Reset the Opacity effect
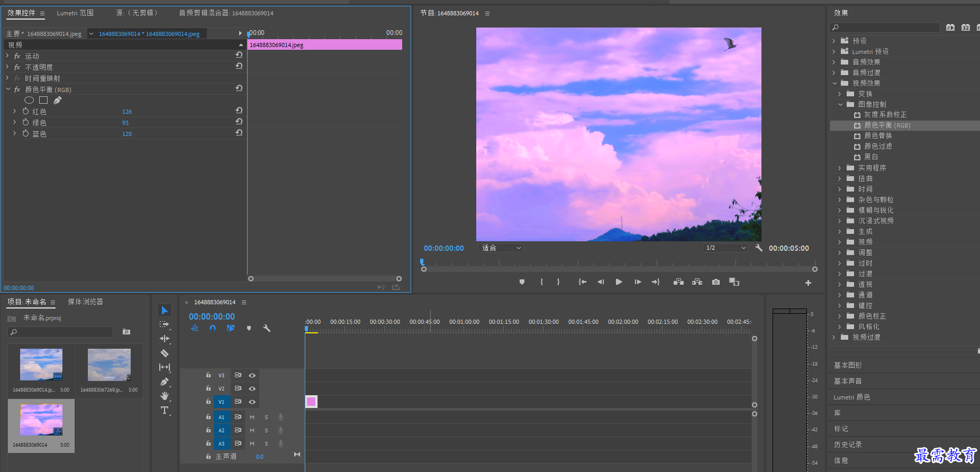The height and width of the screenshot is (472, 980). 239,66
